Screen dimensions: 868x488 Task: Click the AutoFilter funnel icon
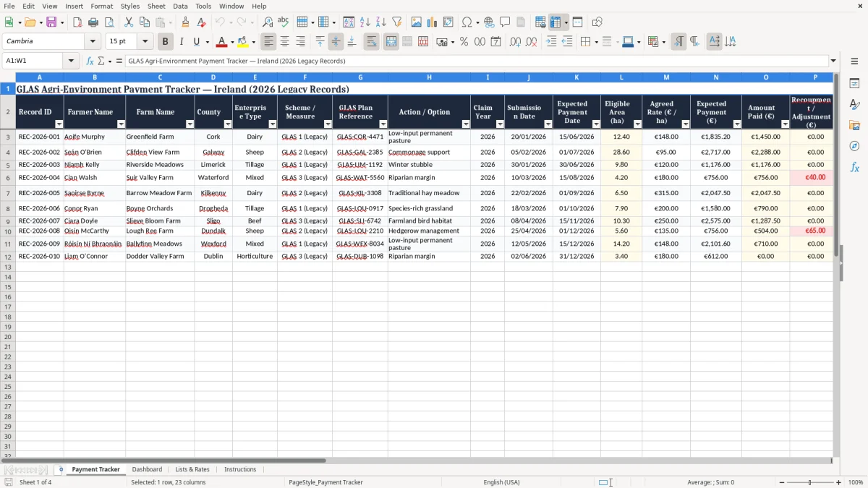(x=397, y=22)
